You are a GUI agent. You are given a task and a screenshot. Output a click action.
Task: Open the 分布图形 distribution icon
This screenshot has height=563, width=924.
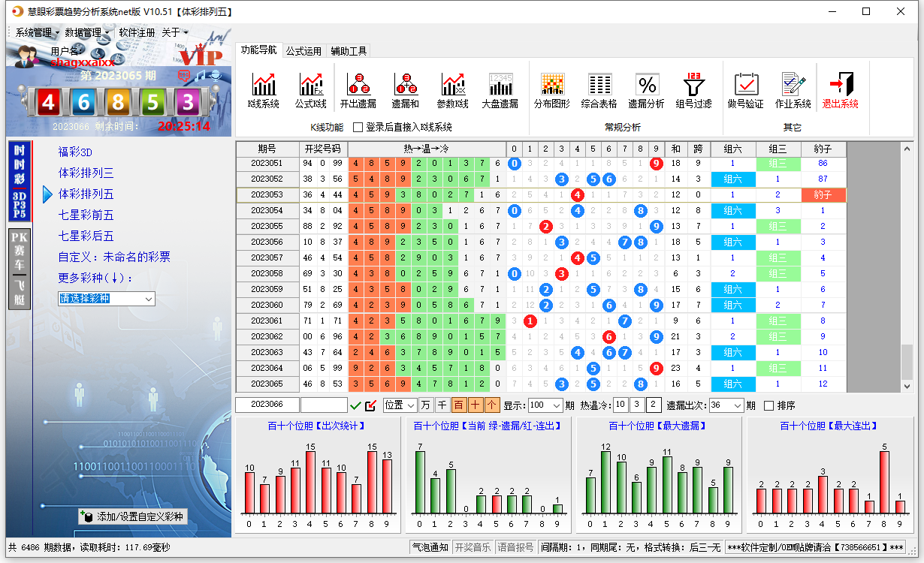click(552, 90)
